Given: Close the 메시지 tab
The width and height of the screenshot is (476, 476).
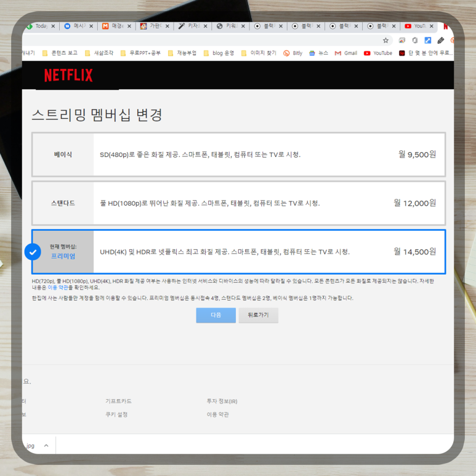Looking at the screenshot, I should point(91,26).
